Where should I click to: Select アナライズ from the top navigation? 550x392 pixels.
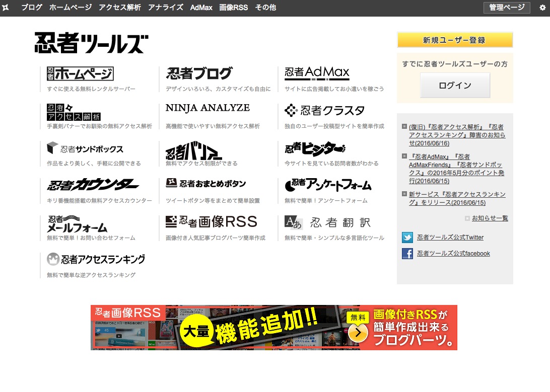coord(165,8)
